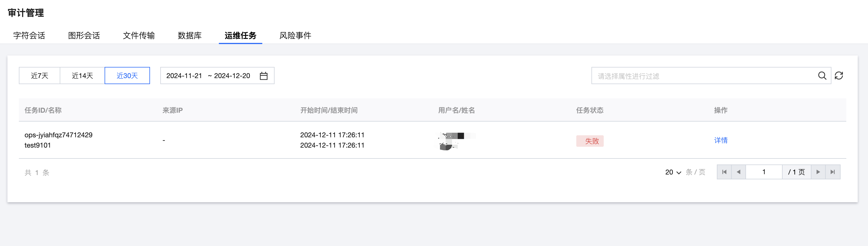868x246 pixels.
Task: Focus the attribute filter search field
Action: (x=704, y=76)
